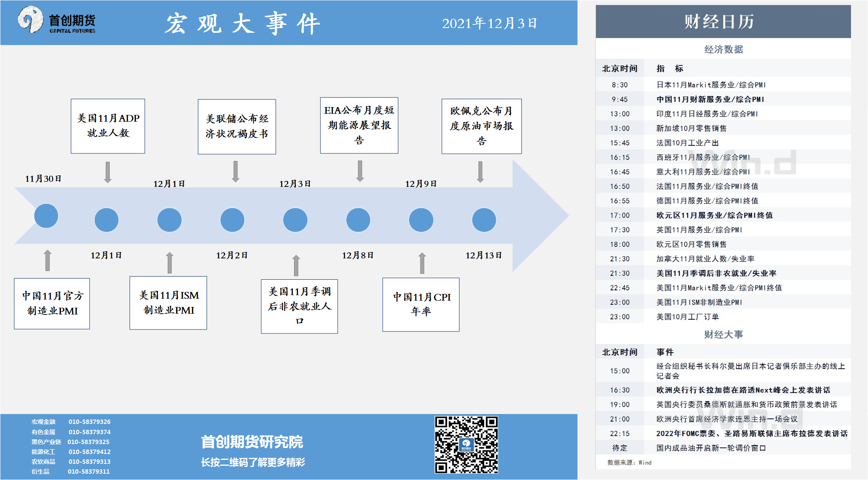Click row 欧元区10月零售销售
This screenshot has width=868, height=480.
coord(723,244)
